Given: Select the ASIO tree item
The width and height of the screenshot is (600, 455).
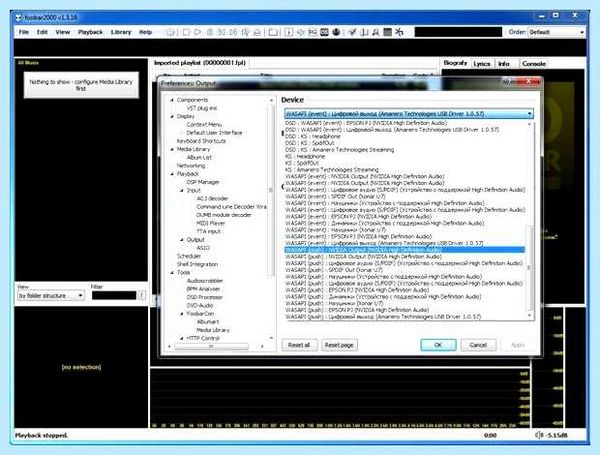Looking at the screenshot, I should coord(203,248).
